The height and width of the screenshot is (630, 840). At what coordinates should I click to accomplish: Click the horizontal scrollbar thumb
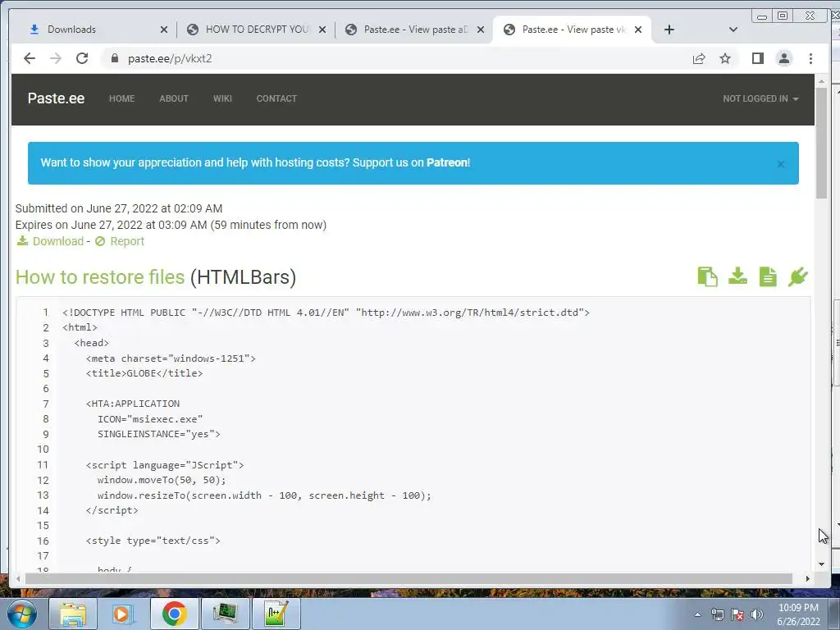click(x=409, y=578)
